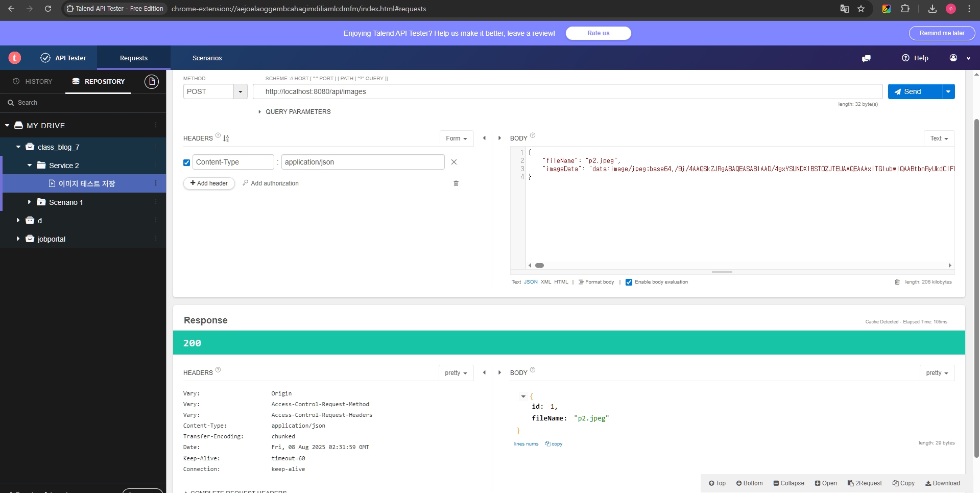This screenshot has height=493, width=980.
Task: Open the Send button dropdown arrow
Action: [x=948, y=91]
